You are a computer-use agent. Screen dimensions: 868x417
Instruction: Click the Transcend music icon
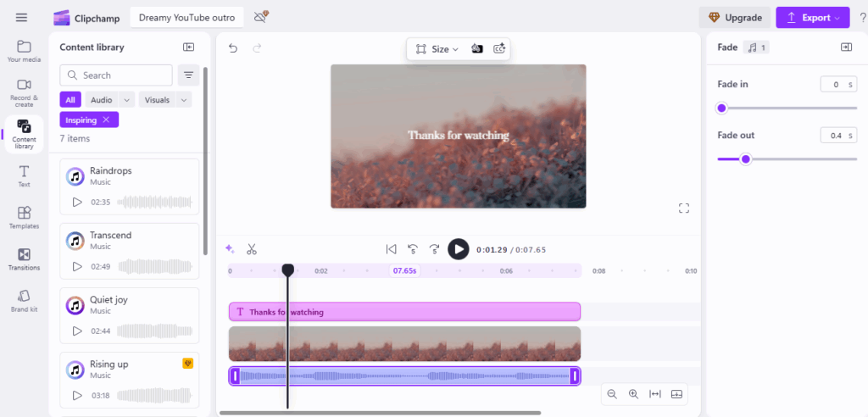75,241
